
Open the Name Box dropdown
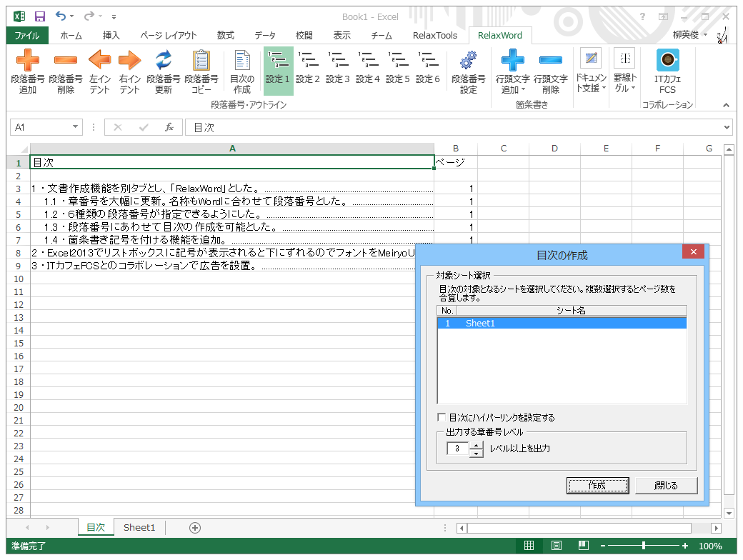pyautogui.click(x=76, y=126)
